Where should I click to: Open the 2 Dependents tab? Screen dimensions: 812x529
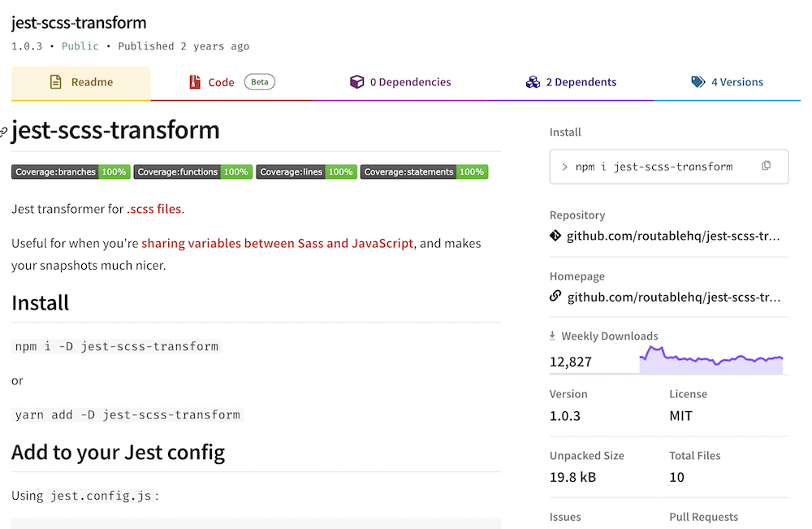coord(571,82)
